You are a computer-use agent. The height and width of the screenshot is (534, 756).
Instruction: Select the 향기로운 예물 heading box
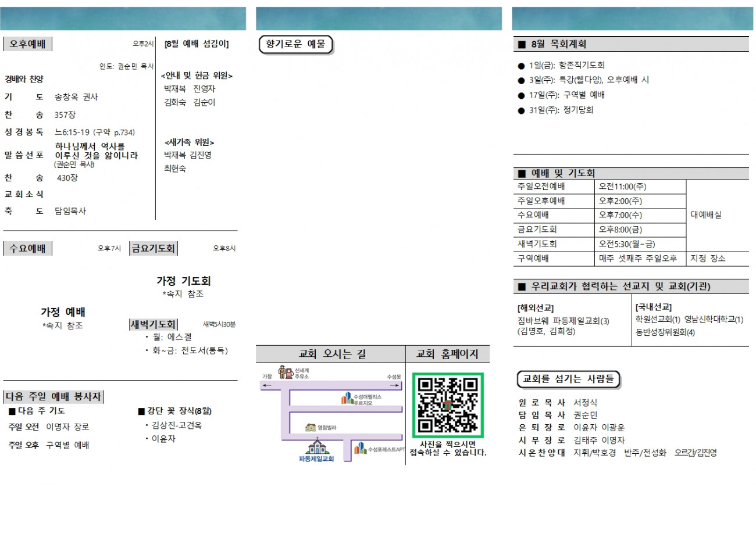click(x=295, y=45)
